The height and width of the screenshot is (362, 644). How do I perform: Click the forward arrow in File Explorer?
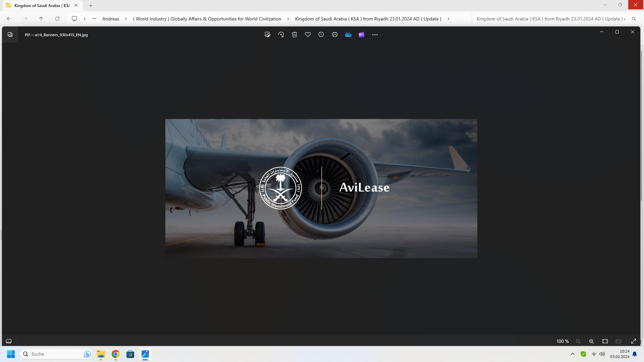[25, 19]
